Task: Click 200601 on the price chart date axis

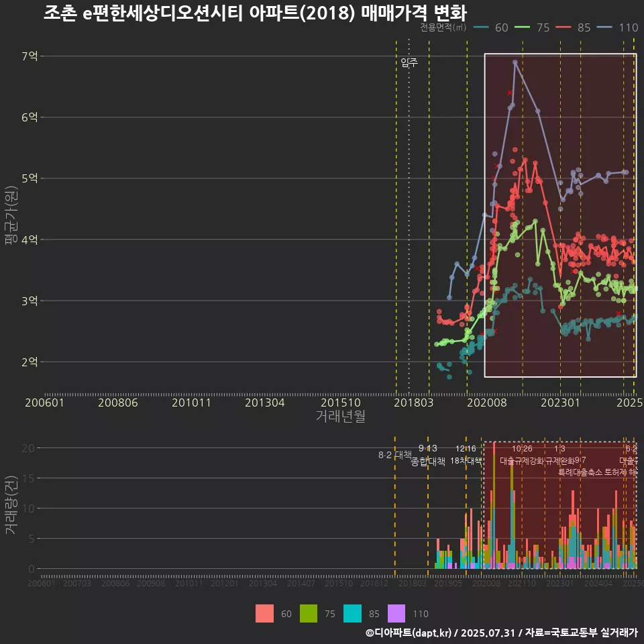Action: 44,402
